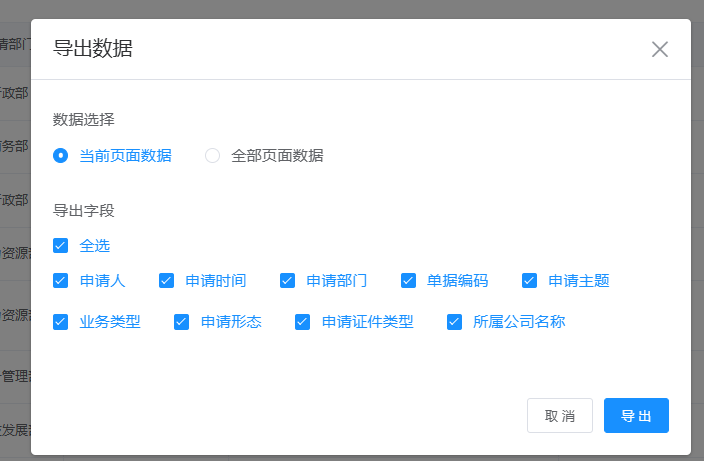Uncheck the 申请人 field checkbox

click(x=61, y=281)
